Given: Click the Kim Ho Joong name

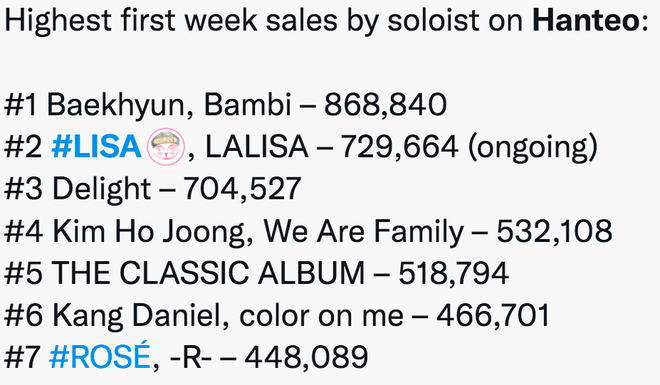Looking at the screenshot, I should [x=149, y=231].
